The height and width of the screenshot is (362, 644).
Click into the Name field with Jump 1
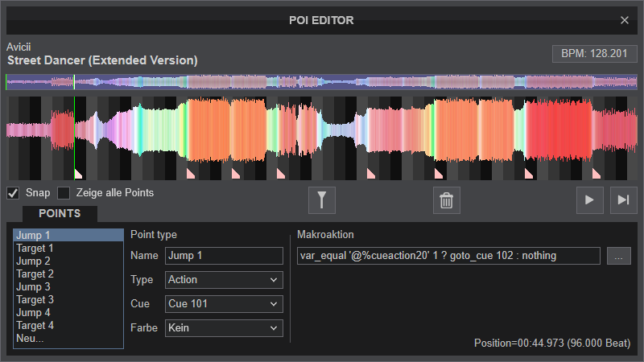point(224,256)
